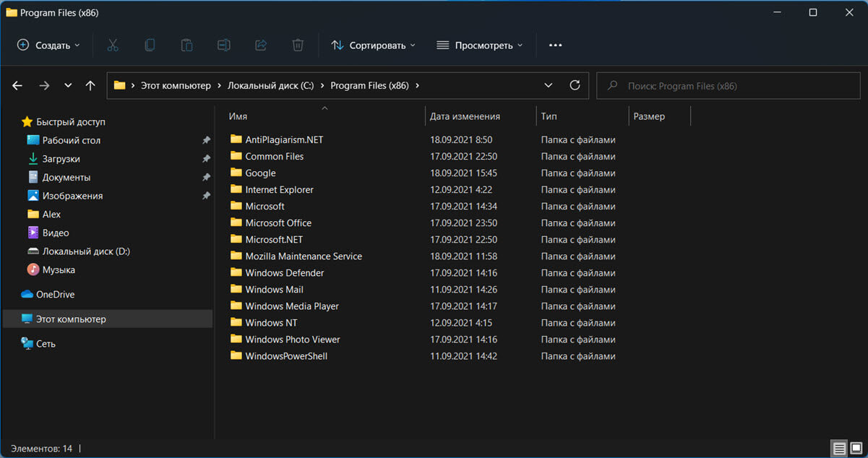Click the Видео video icon
The width and height of the screenshot is (868, 458).
tap(33, 233)
